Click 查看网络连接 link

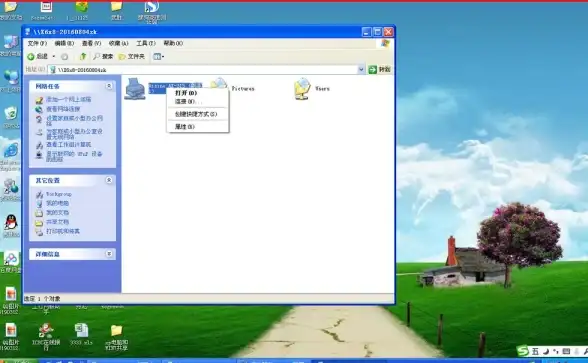point(63,109)
